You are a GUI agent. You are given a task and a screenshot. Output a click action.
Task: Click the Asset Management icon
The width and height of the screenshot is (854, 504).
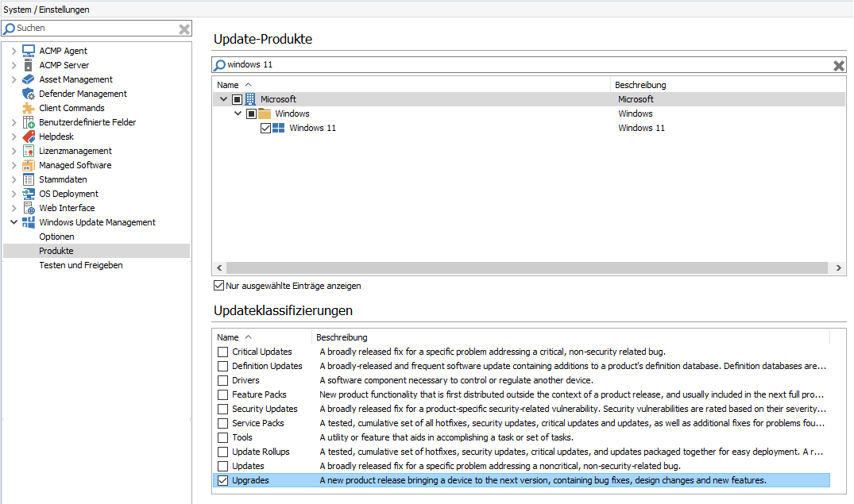coord(29,79)
